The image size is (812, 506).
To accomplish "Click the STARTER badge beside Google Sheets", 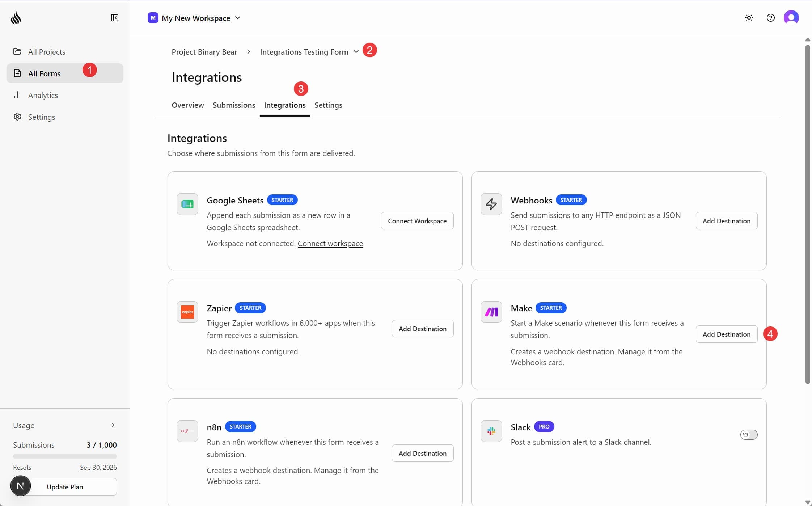I will [x=282, y=200].
